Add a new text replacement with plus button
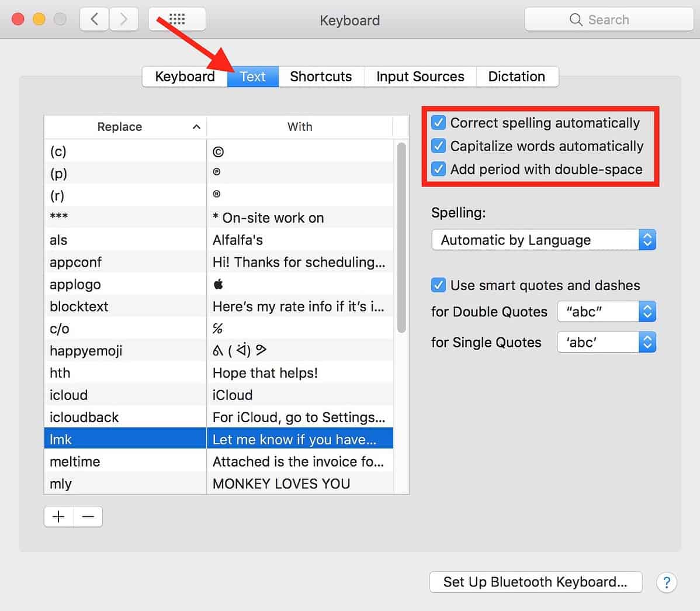Viewport: 700px width, 611px height. coord(58,516)
